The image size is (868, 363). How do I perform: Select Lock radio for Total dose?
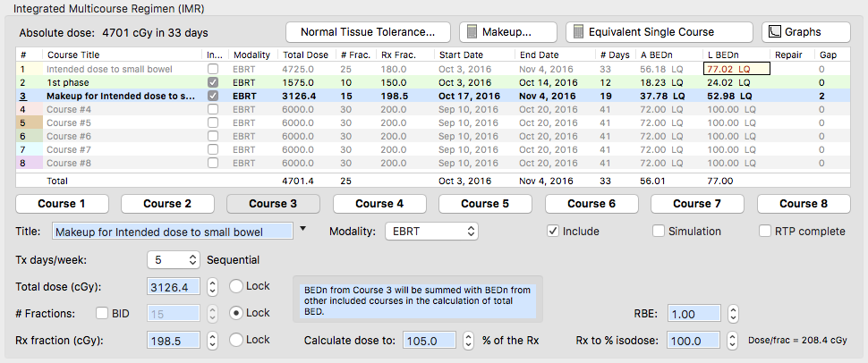coord(236,287)
